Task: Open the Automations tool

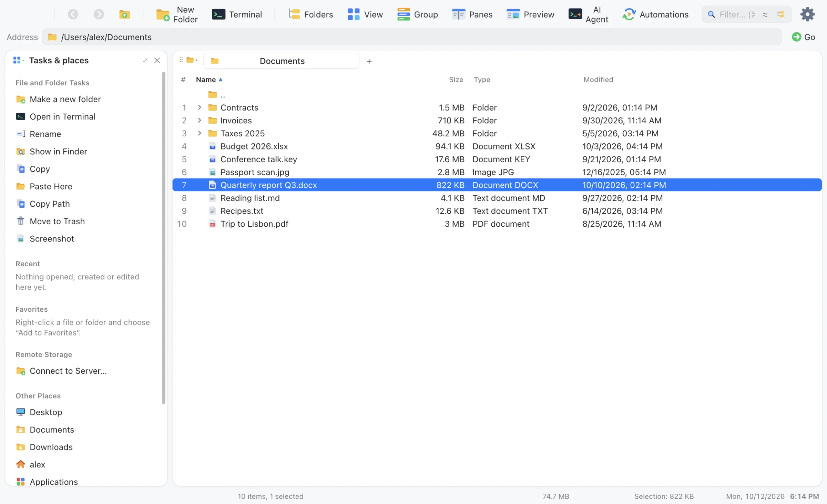Action: (655, 14)
